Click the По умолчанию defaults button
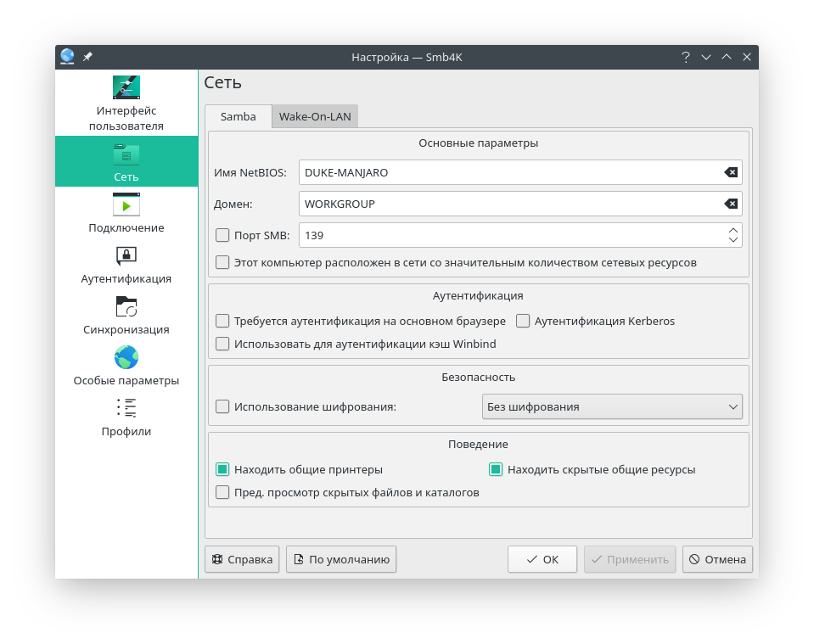The image size is (814, 644). [x=341, y=559]
